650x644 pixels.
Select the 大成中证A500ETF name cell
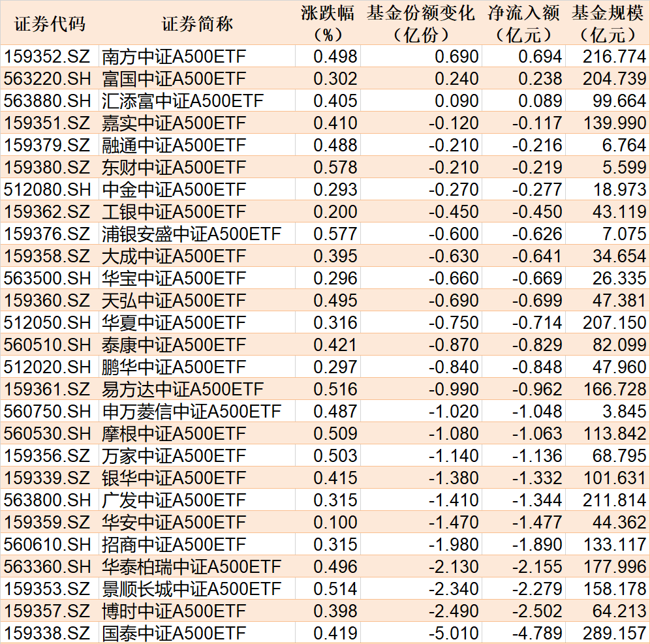coord(197,256)
